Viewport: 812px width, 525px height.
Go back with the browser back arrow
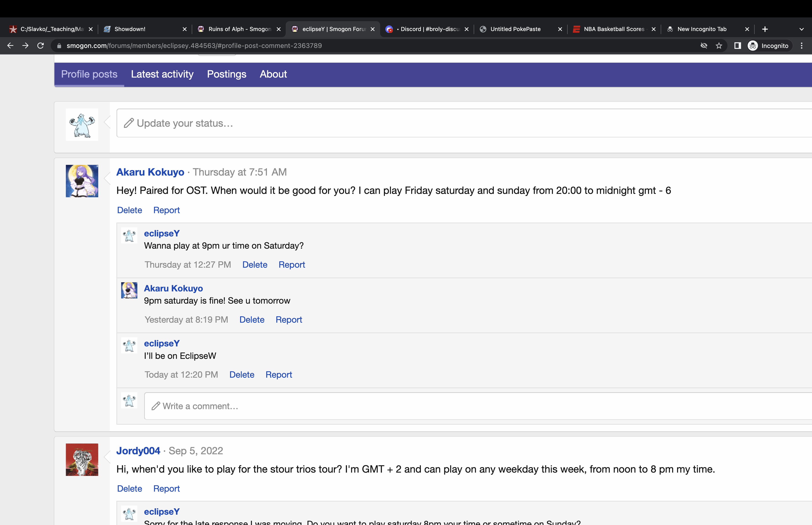click(x=10, y=46)
